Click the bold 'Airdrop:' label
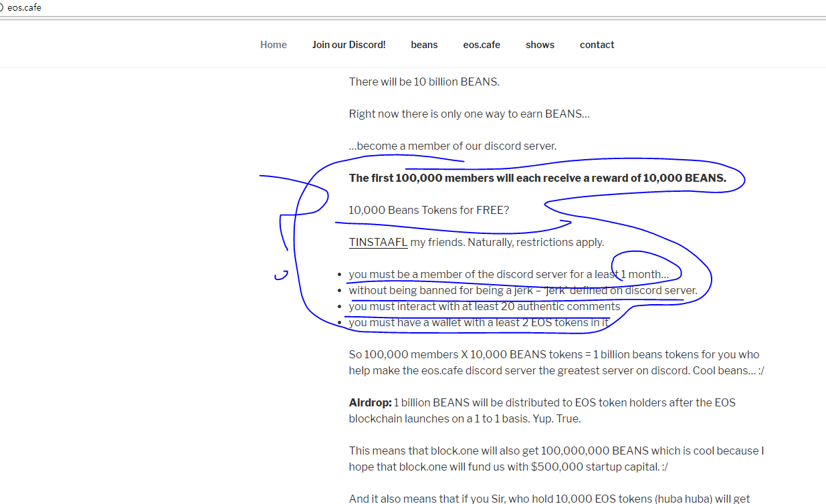The image size is (826, 504). point(370,402)
